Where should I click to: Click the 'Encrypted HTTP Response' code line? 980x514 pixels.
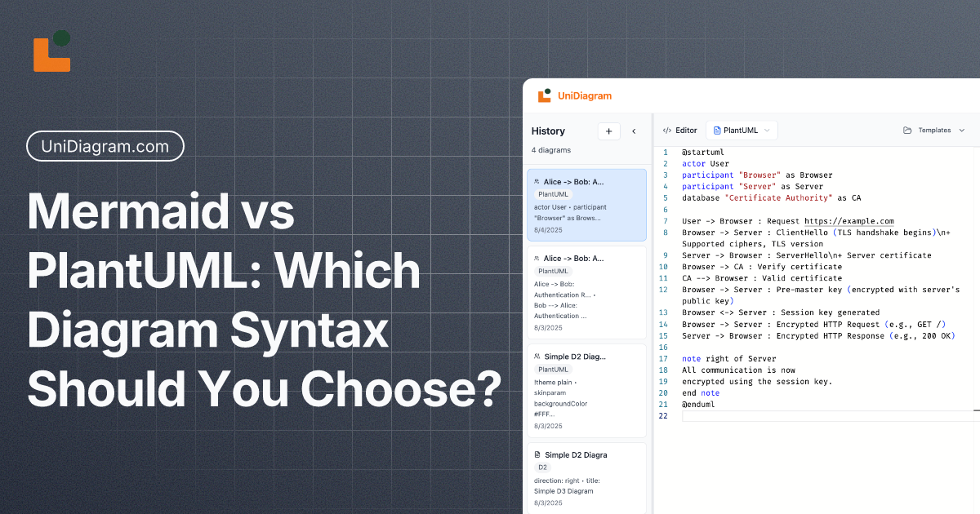818,335
